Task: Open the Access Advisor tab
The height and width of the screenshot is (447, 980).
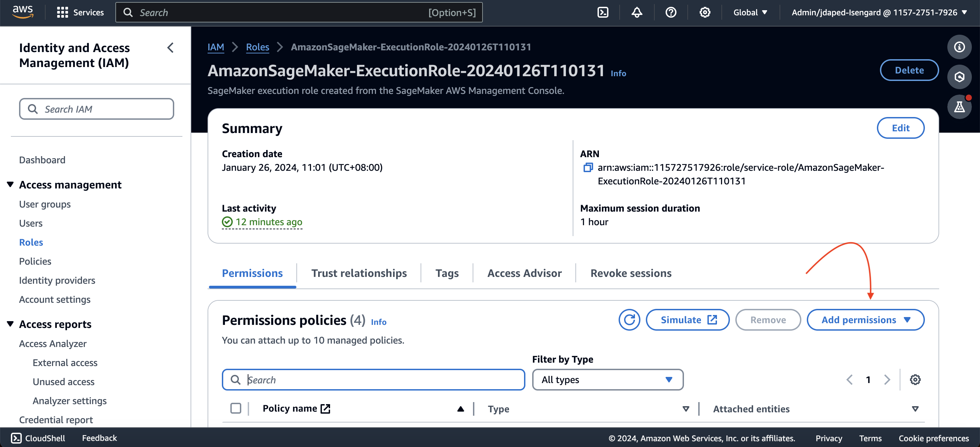Action: 524,273
